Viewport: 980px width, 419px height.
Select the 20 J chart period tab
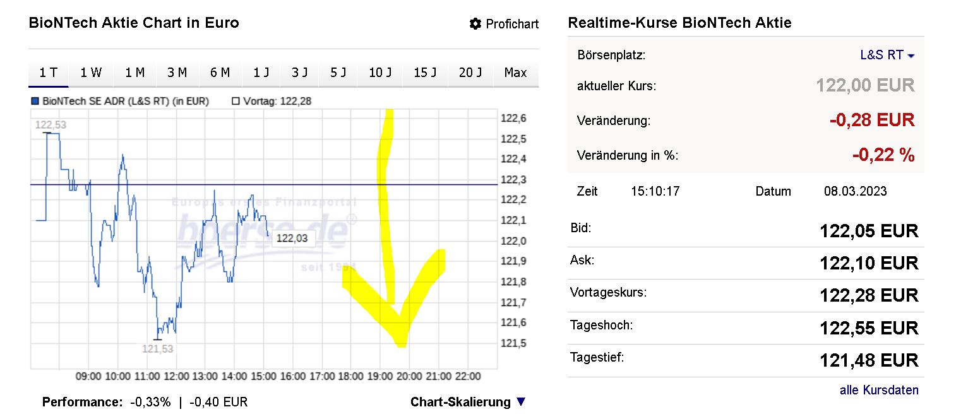click(470, 73)
